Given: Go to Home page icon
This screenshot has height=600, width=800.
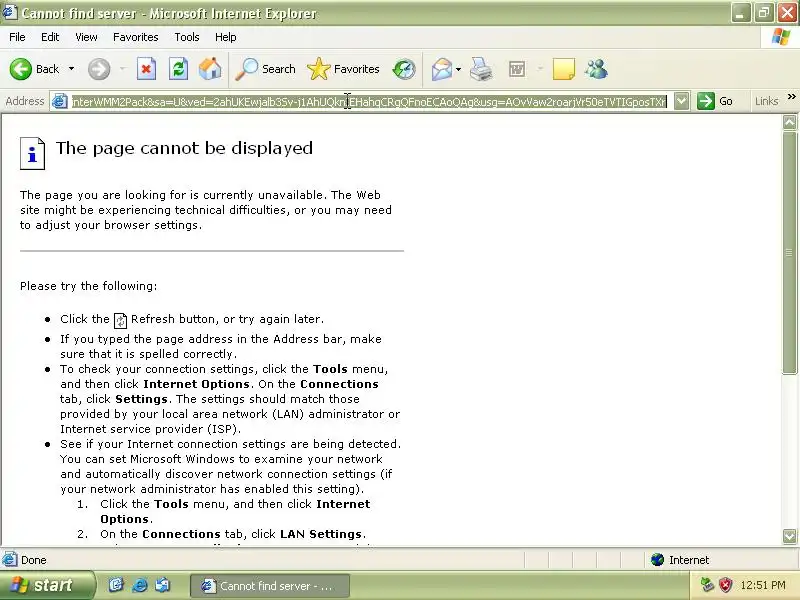Looking at the screenshot, I should click(210, 69).
